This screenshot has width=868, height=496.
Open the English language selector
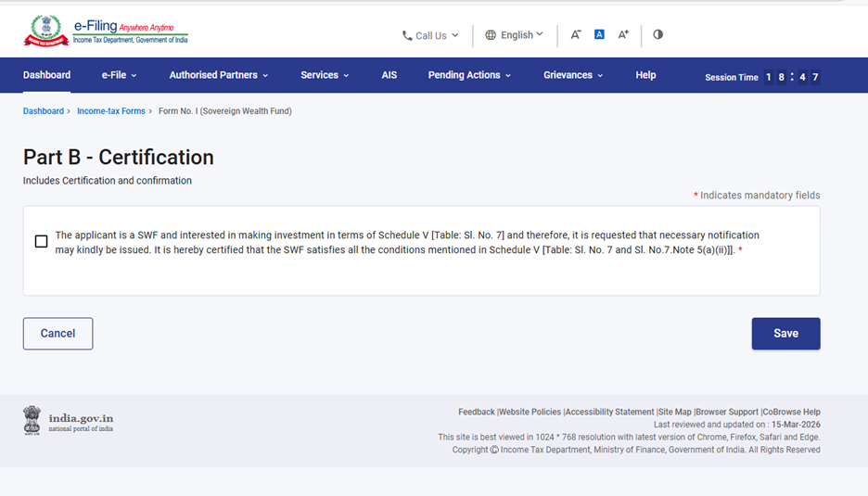(515, 35)
